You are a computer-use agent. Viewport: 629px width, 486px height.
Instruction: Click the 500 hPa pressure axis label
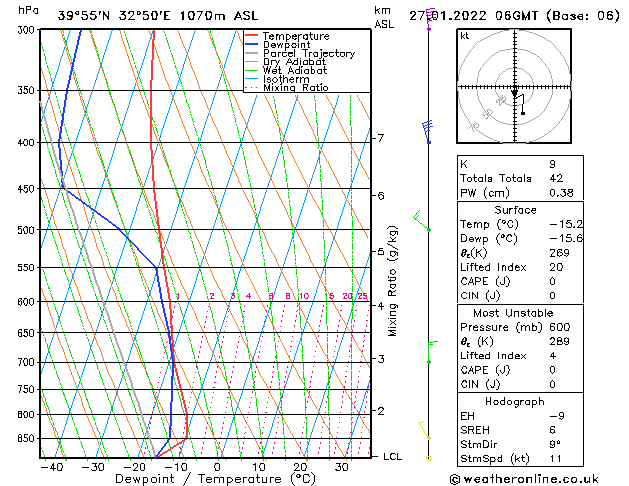(26, 230)
